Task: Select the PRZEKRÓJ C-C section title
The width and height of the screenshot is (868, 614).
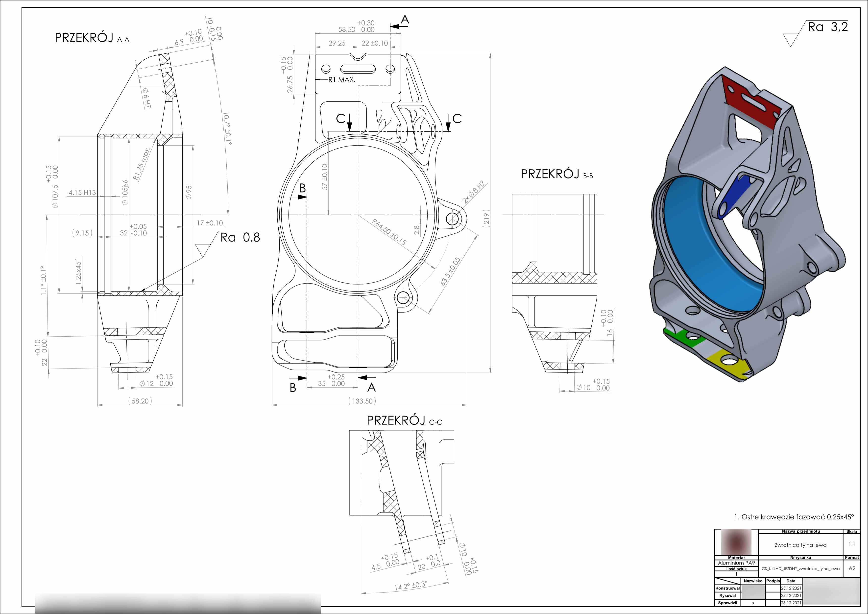Action: [404, 420]
